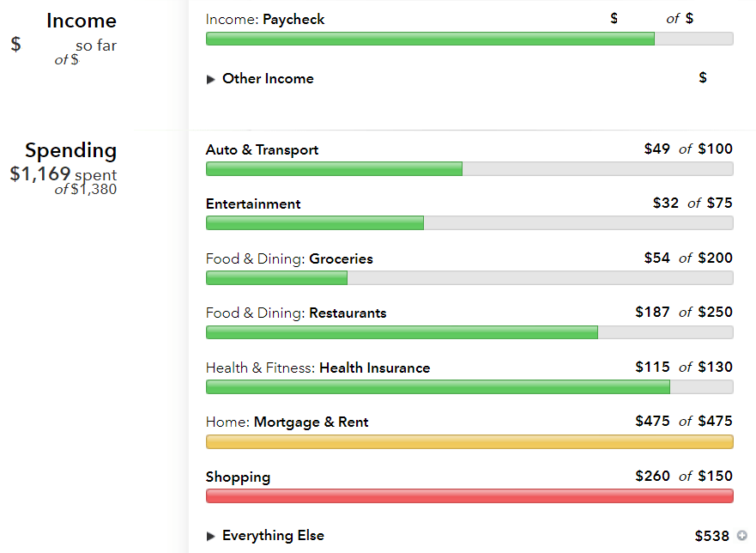Click the Other Income label
Image resolution: width=756 pixels, height=553 pixels.
click(x=268, y=79)
